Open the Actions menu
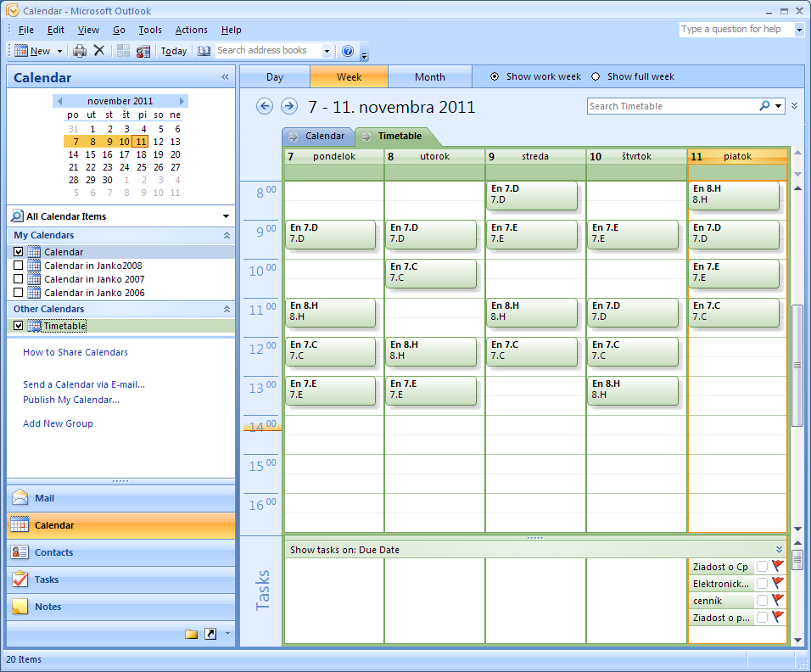811x672 pixels. (x=191, y=30)
